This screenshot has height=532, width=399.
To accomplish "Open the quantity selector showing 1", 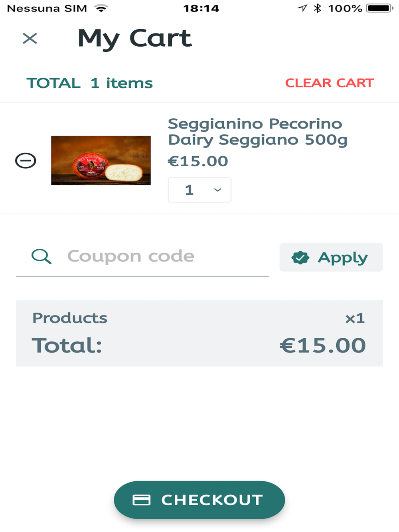I will click(199, 190).
